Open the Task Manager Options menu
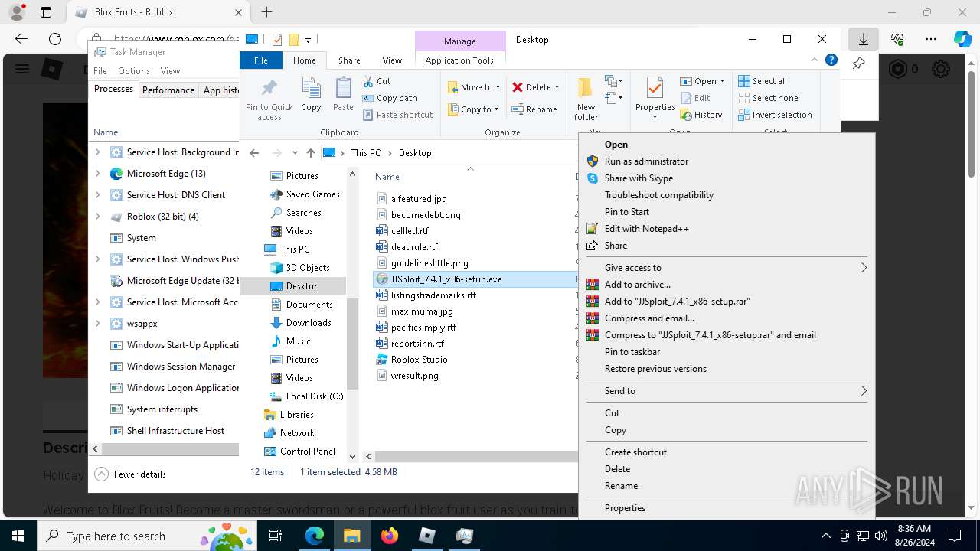This screenshot has width=980, height=551. (134, 71)
